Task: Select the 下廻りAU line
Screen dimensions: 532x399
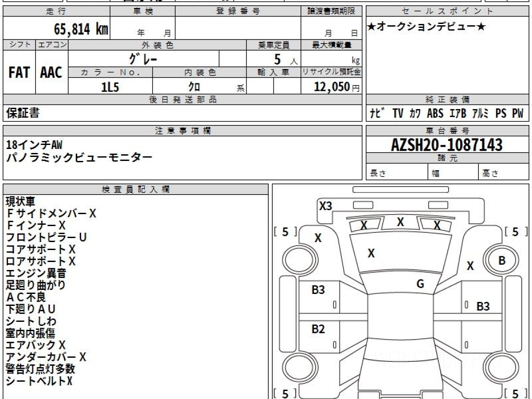Action: pyautogui.click(x=31, y=309)
